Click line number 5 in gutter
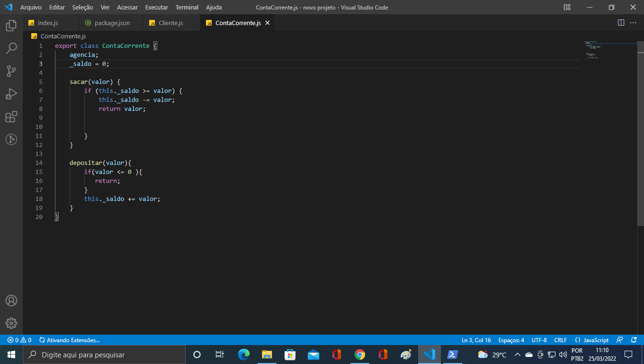Viewport: 644px width, 364px height. click(x=41, y=82)
